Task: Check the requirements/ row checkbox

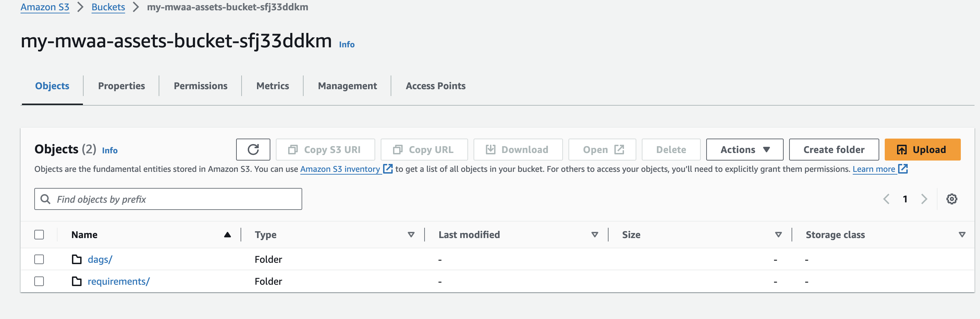Action: point(39,281)
